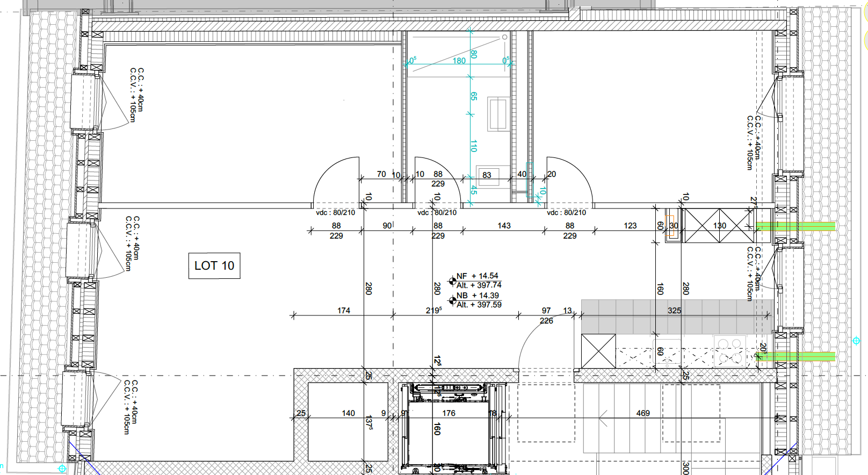Click the toilet fixture labeled 83
Screen dimensions: 868x475
coord(487,176)
